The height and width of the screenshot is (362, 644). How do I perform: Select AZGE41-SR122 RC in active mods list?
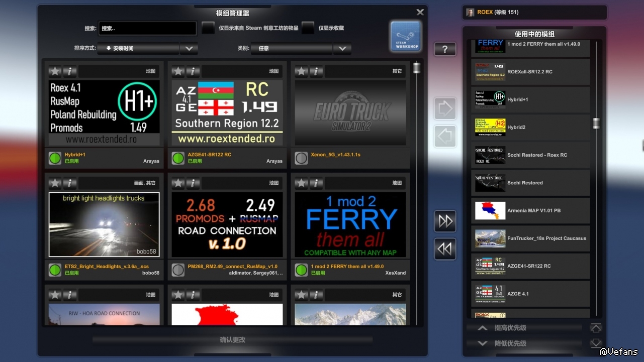(530, 266)
